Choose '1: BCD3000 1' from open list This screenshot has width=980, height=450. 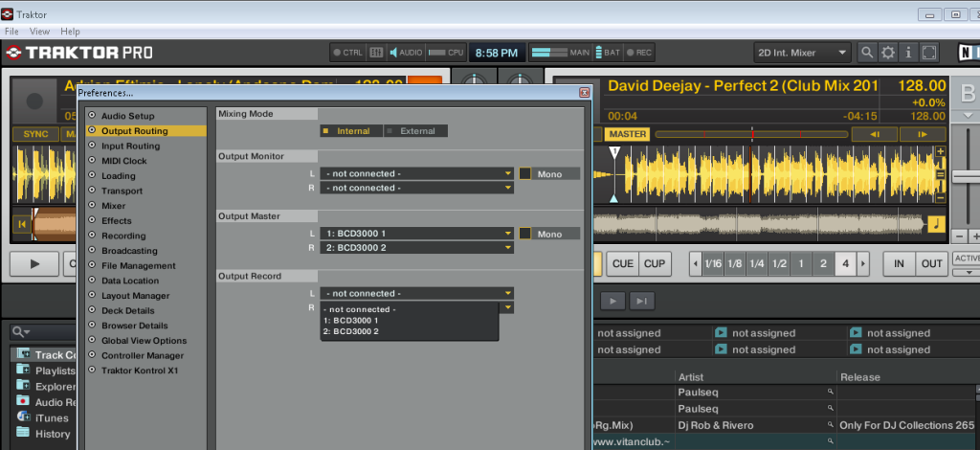pos(351,320)
